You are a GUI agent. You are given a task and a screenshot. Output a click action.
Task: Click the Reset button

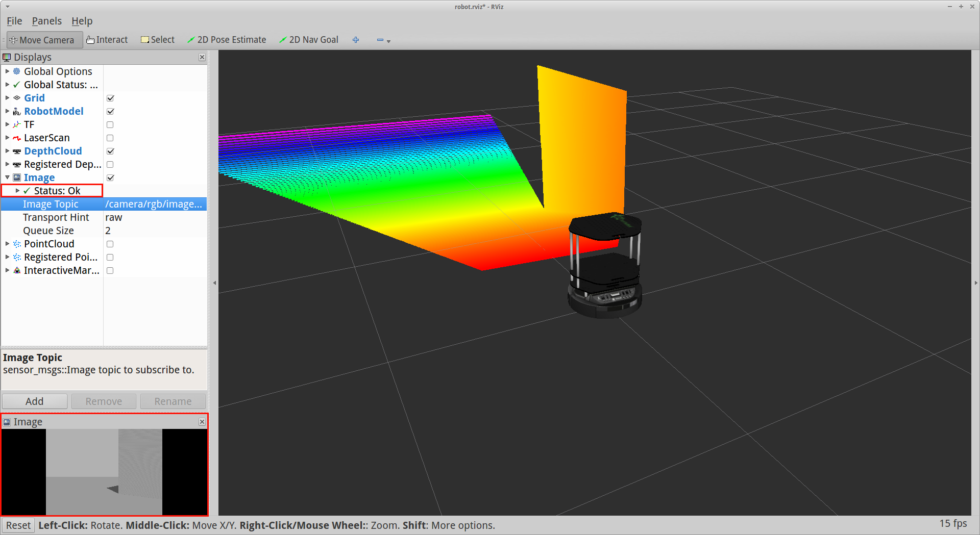tap(18, 525)
